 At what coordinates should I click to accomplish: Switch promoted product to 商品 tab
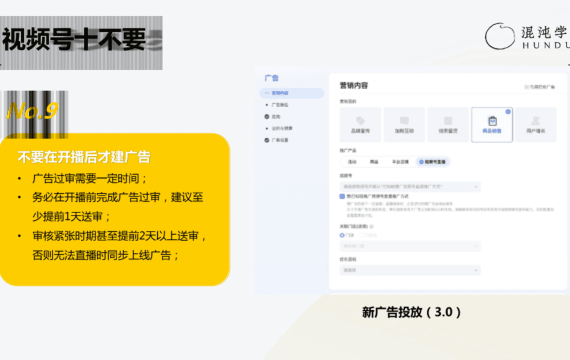374,162
